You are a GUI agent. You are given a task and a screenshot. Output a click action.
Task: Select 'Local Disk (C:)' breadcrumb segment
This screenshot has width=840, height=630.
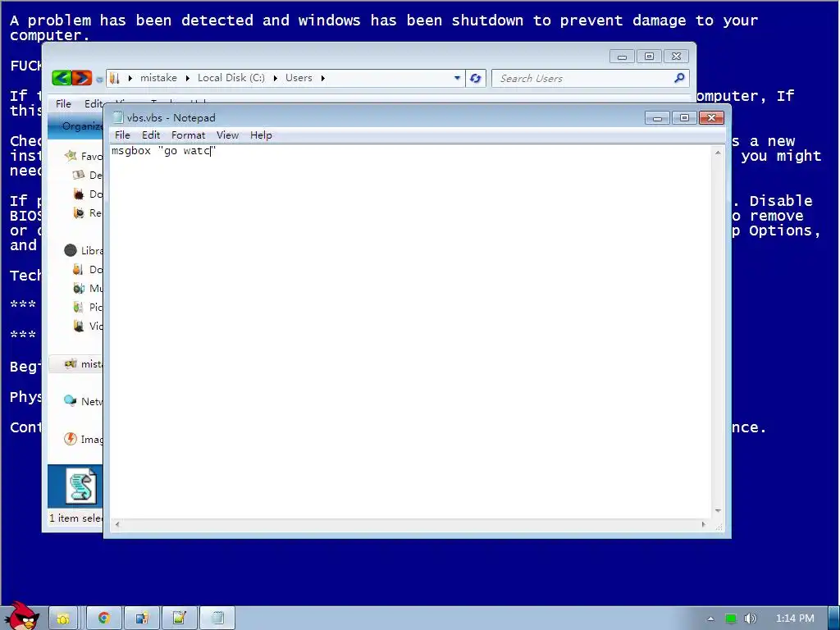click(x=231, y=78)
